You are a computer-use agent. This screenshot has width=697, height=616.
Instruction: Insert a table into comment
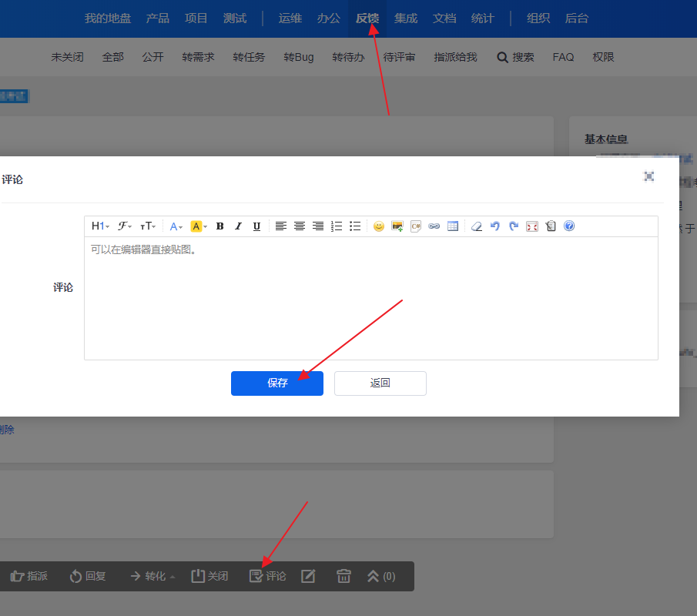(453, 226)
